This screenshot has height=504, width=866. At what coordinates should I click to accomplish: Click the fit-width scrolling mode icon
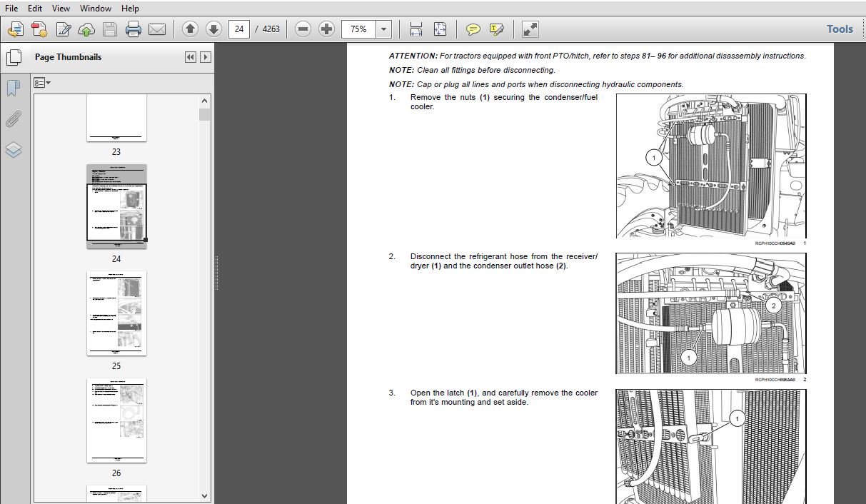tap(416, 29)
